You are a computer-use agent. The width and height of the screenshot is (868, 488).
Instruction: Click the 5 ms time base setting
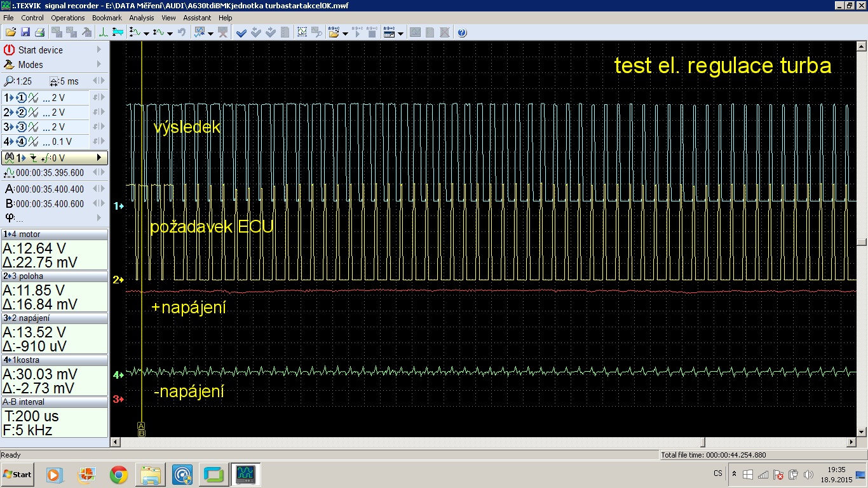(64, 81)
